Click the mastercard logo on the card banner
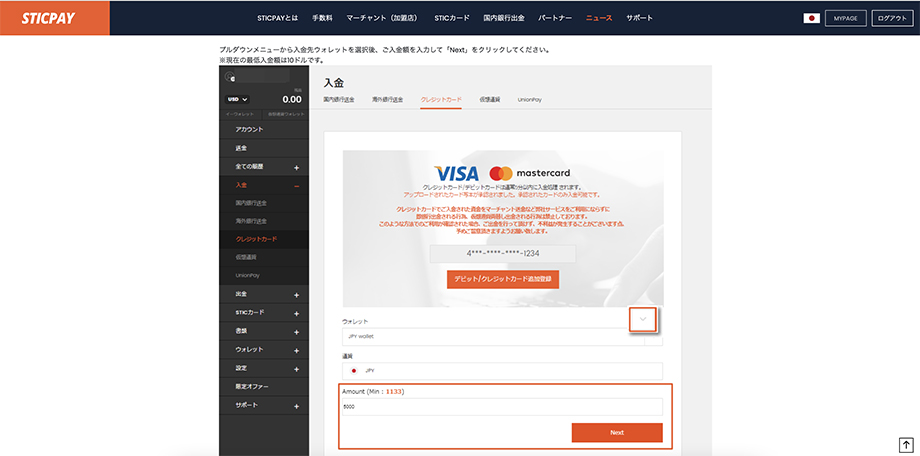Viewport: 920px width, 456px height. (529, 173)
